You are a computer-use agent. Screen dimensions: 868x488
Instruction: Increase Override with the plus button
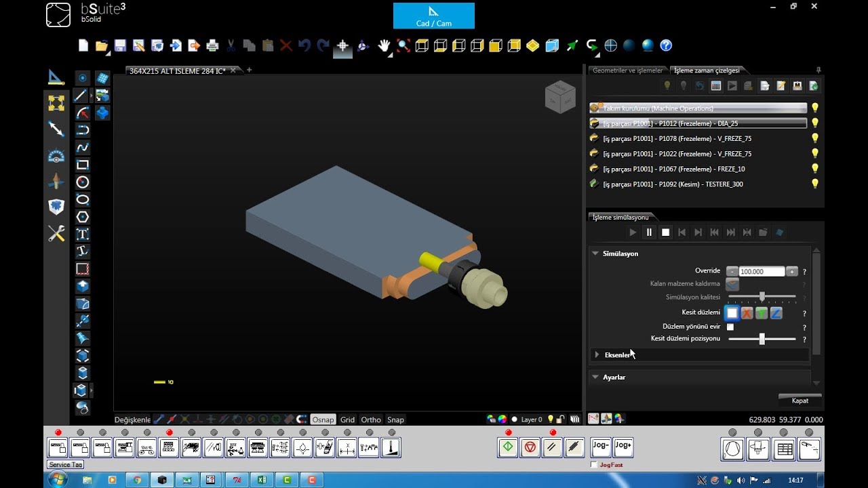[x=791, y=271]
